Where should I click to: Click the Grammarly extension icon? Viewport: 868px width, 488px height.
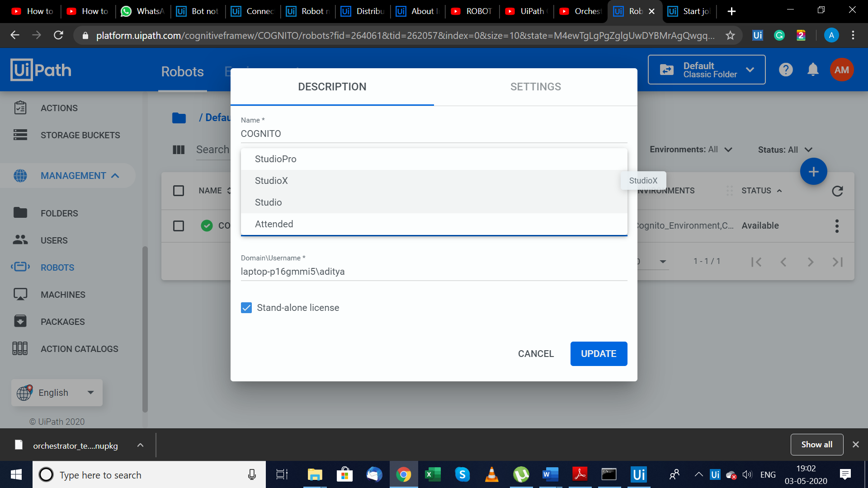(779, 35)
